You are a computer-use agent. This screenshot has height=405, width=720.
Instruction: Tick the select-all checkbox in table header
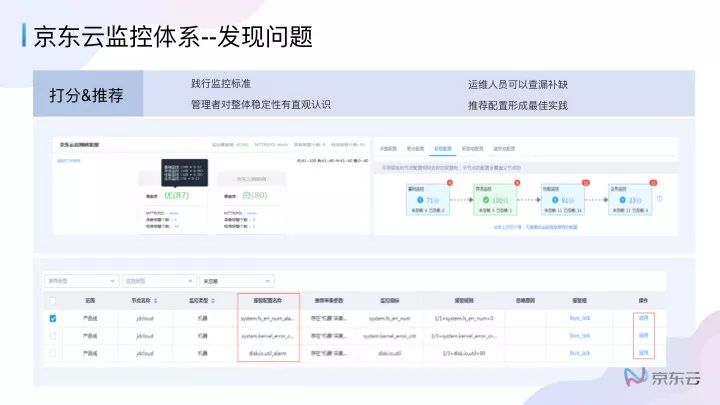point(52,301)
